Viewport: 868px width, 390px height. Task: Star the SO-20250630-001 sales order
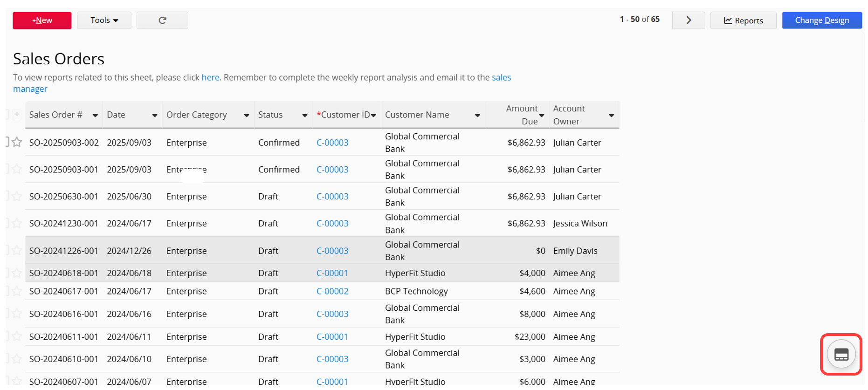[17, 196]
